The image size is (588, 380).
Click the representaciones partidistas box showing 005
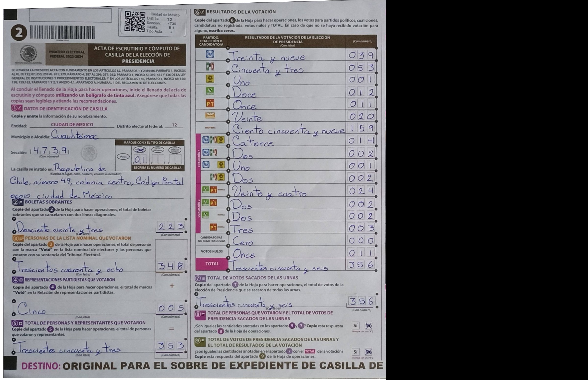(x=171, y=308)
